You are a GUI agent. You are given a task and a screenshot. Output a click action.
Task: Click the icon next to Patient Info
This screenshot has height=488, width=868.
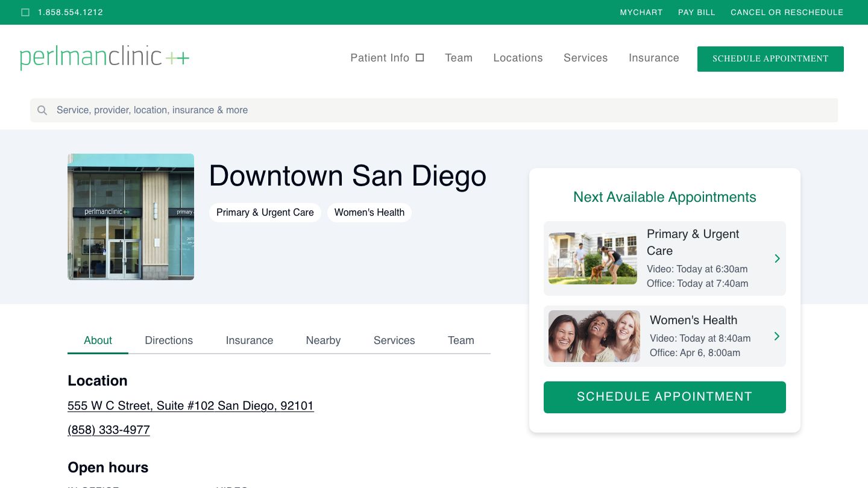[x=420, y=57]
